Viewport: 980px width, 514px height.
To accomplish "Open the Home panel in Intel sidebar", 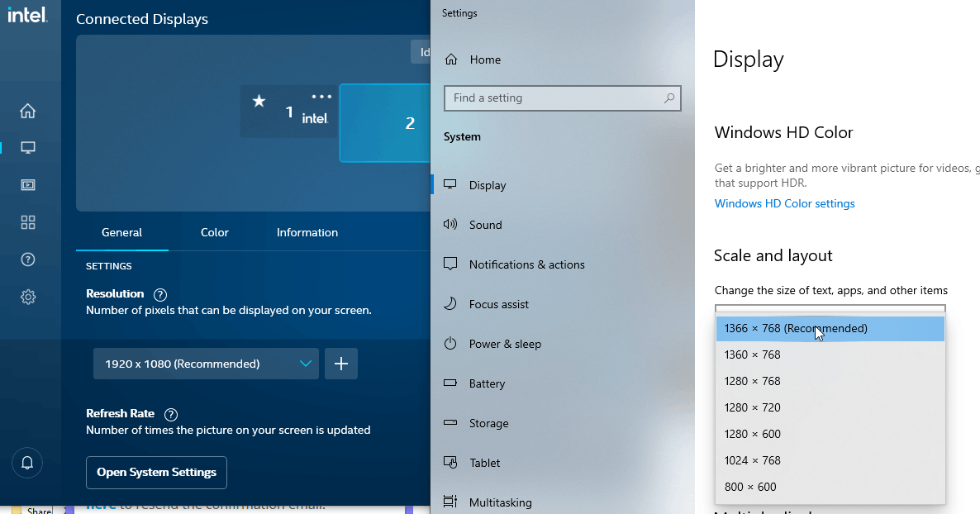I will [27, 110].
